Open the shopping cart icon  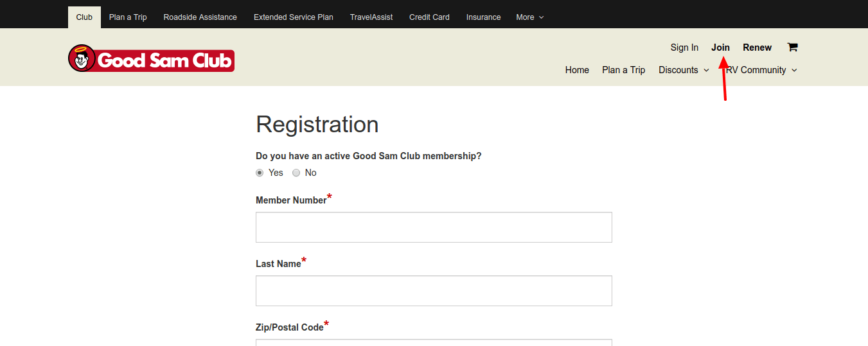792,47
